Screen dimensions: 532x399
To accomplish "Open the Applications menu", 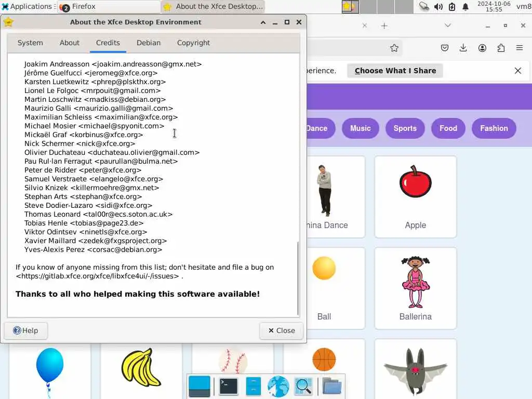I will click(27, 6).
